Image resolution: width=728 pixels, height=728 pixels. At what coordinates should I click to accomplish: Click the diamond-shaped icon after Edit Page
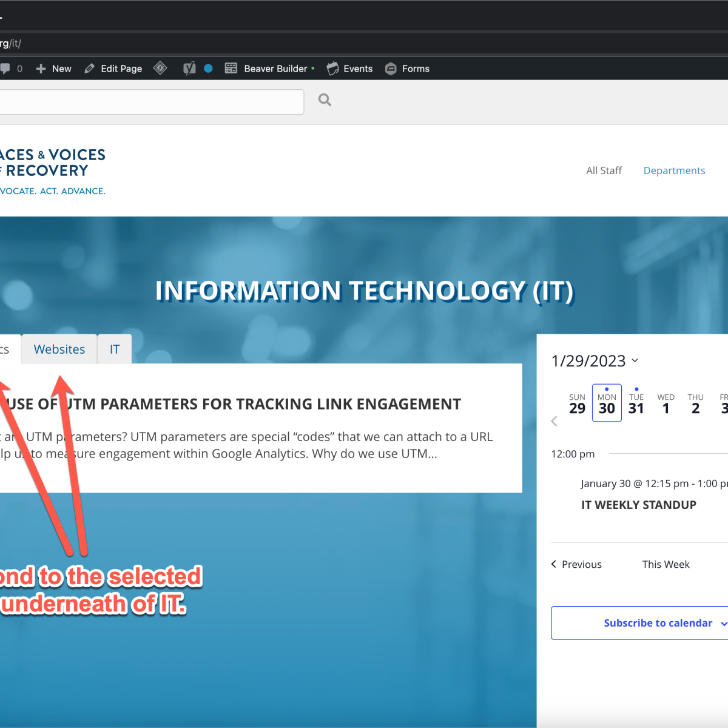(160, 68)
